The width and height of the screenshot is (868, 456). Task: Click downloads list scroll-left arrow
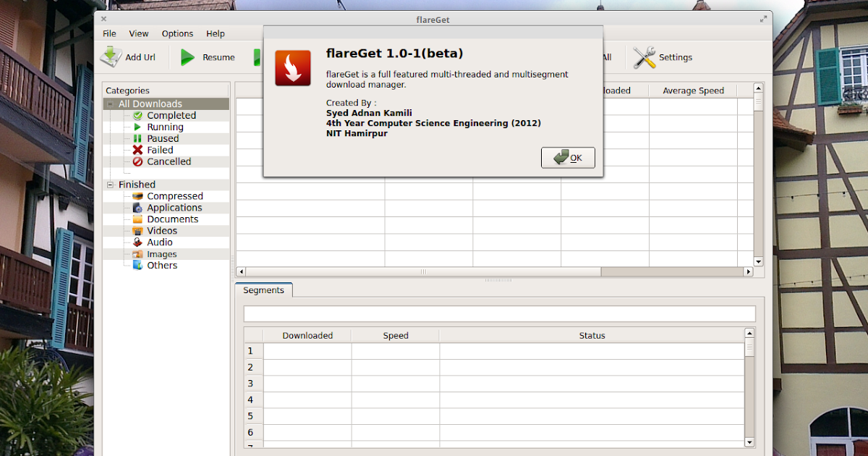(x=240, y=272)
